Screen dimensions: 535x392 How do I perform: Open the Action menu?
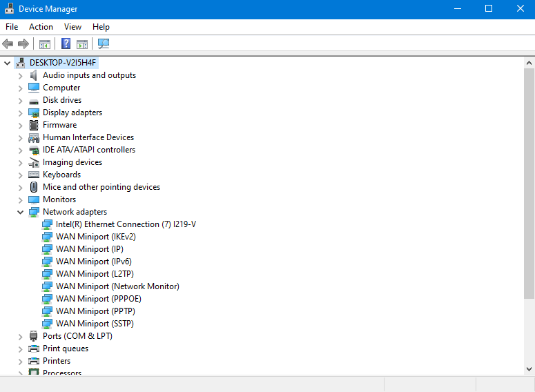pos(41,27)
